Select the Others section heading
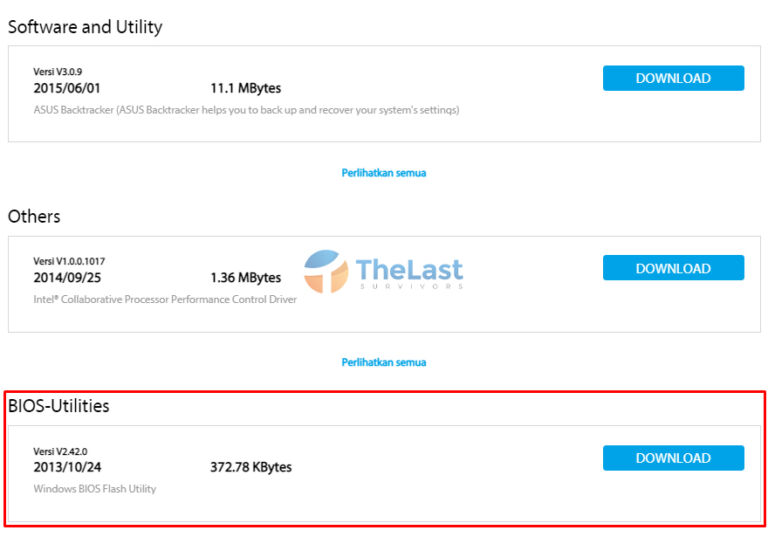This screenshot has height=544, width=768. click(34, 217)
